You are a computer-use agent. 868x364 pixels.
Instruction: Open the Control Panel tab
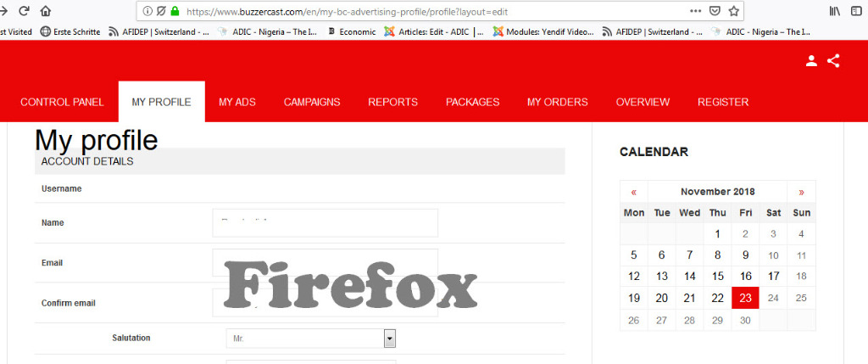point(62,102)
